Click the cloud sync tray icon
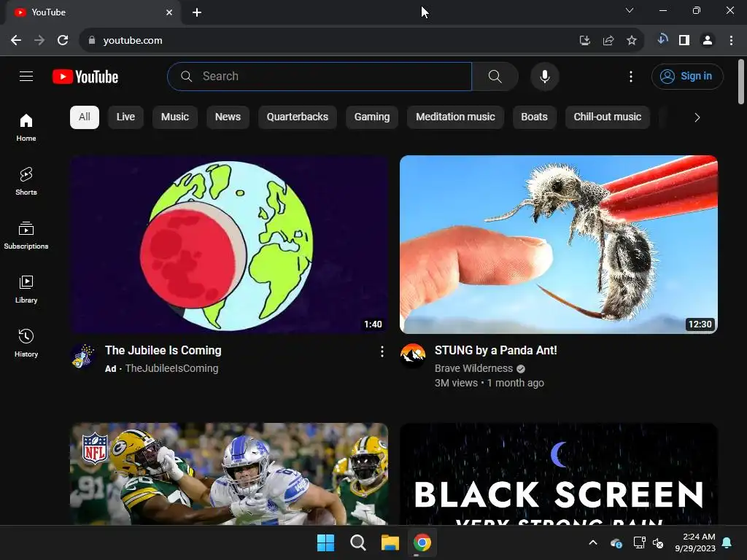The width and height of the screenshot is (747, 560). point(616,542)
